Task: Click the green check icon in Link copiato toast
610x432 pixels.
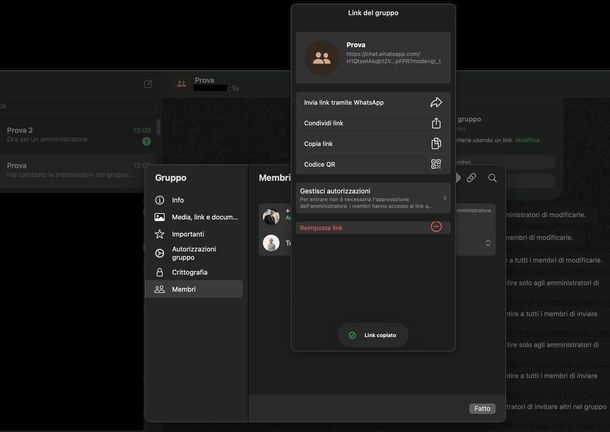Action: (x=352, y=335)
